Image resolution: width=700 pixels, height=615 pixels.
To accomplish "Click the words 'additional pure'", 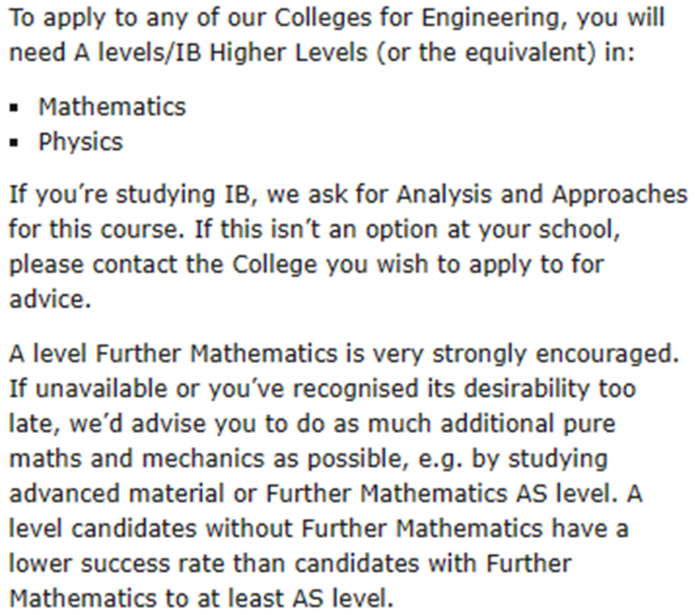I will tap(528, 424).
